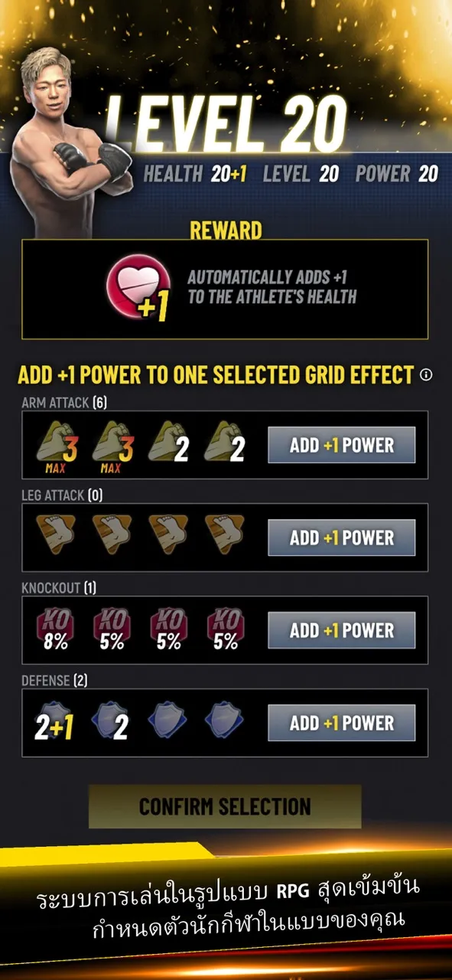The image size is (452, 980).
Task: Click the heart +1 health reward icon
Action: [136, 287]
